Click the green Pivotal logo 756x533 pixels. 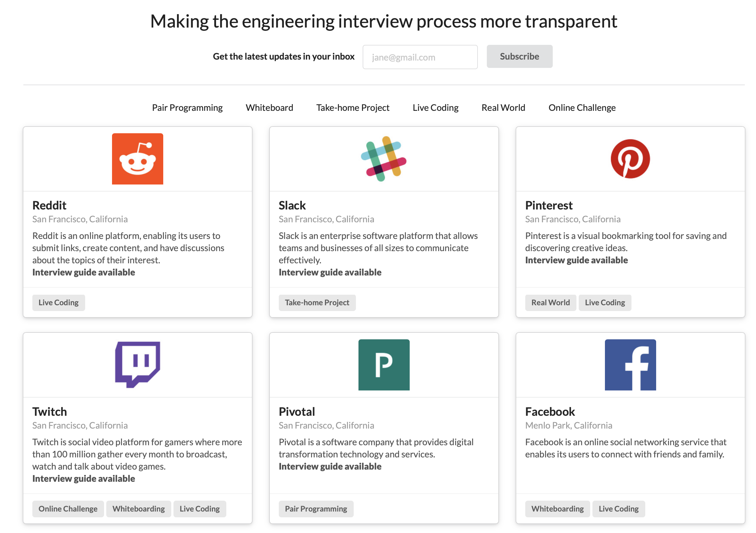point(383,365)
